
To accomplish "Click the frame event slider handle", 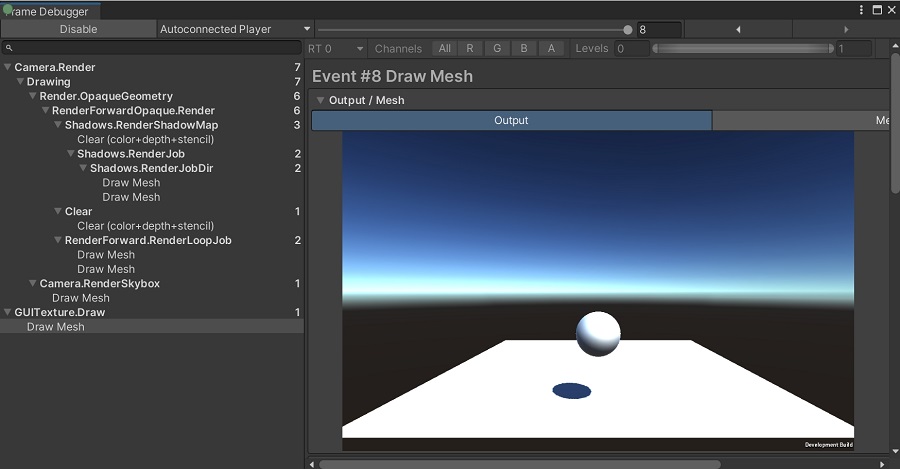I will [x=628, y=30].
